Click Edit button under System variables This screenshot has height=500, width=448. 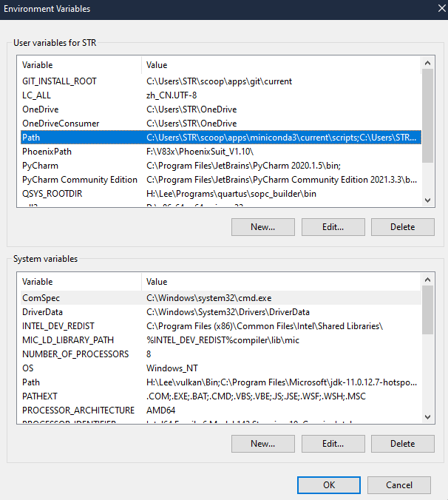[x=333, y=444]
